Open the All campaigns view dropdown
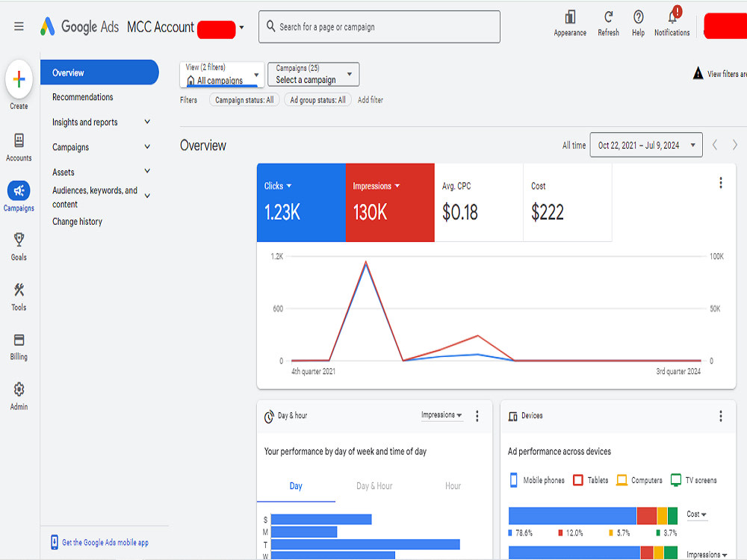The height and width of the screenshot is (560, 747). 222,75
